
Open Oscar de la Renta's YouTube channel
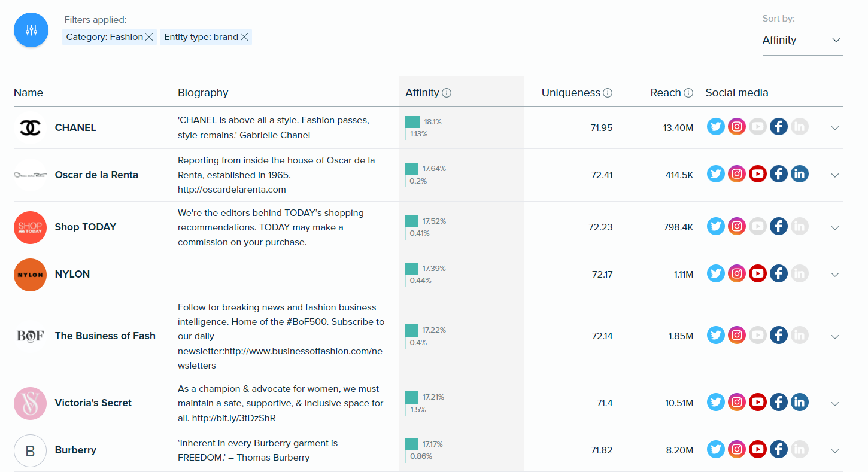[758, 174]
